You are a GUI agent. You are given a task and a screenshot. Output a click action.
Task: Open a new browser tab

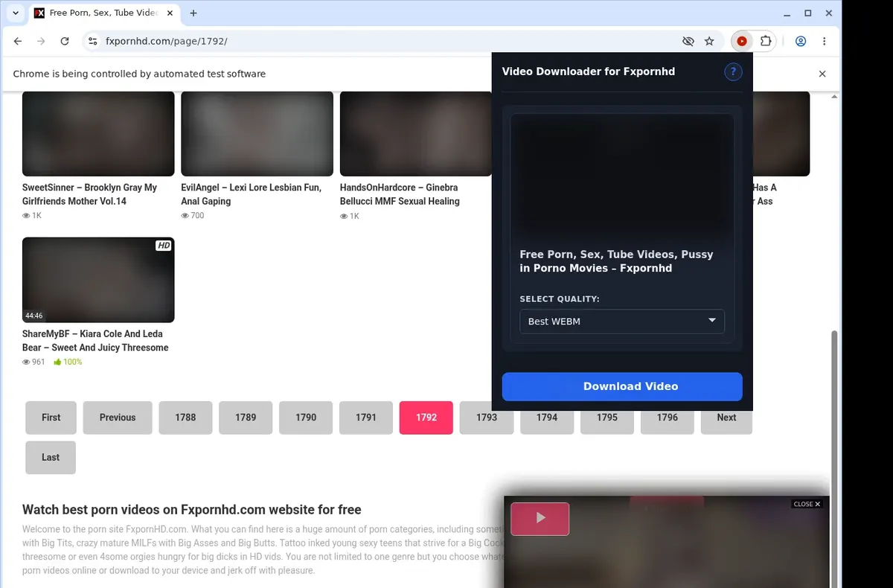(x=193, y=13)
